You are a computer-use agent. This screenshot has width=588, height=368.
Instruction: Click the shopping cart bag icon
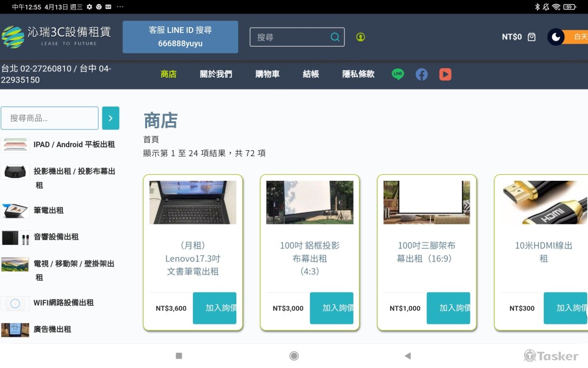(x=532, y=37)
